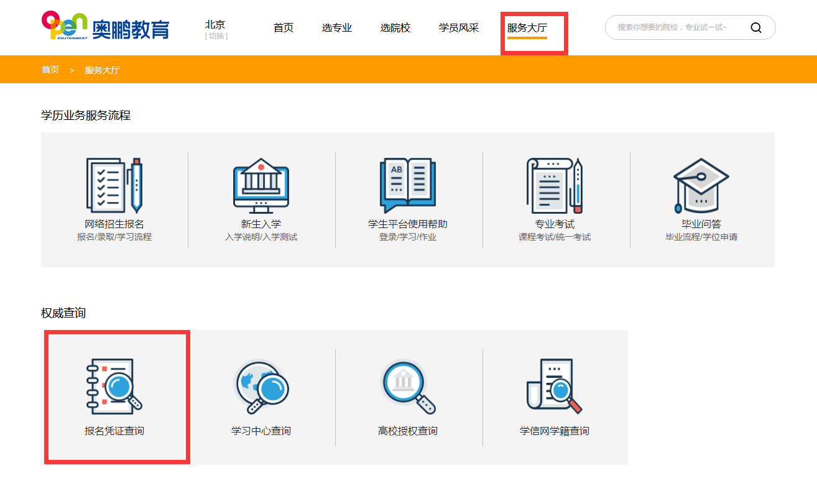Screen dimensions: 817x504
Task: Select the 毕业问答 graduation cap icon
Action: click(x=701, y=185)
